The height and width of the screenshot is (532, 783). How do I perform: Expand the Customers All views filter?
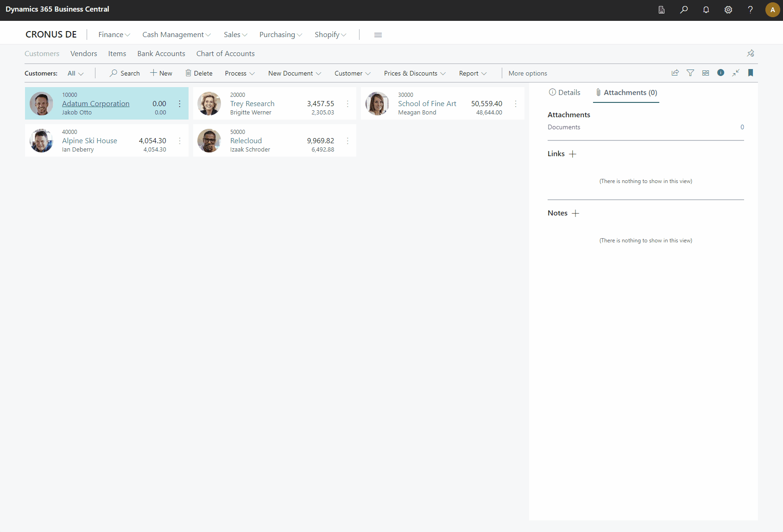76,73
